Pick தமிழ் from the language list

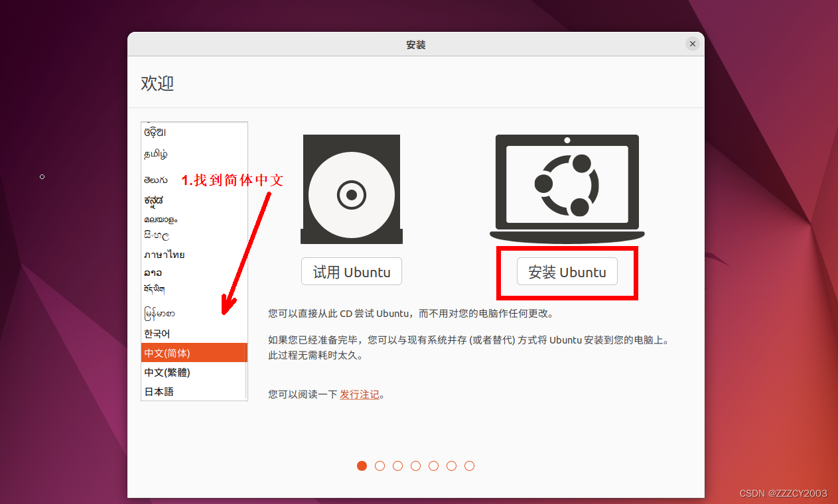(x=156, y=154)
